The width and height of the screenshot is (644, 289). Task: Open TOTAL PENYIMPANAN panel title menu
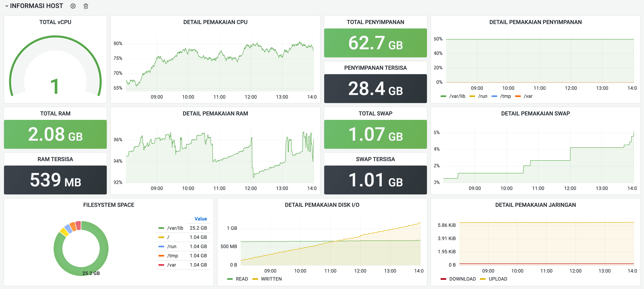coord(375,22)
